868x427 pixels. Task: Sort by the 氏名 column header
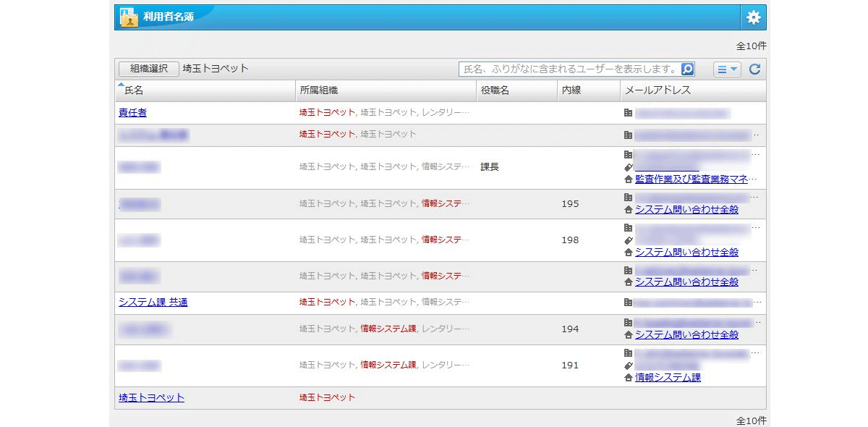[x=134, y=90]
